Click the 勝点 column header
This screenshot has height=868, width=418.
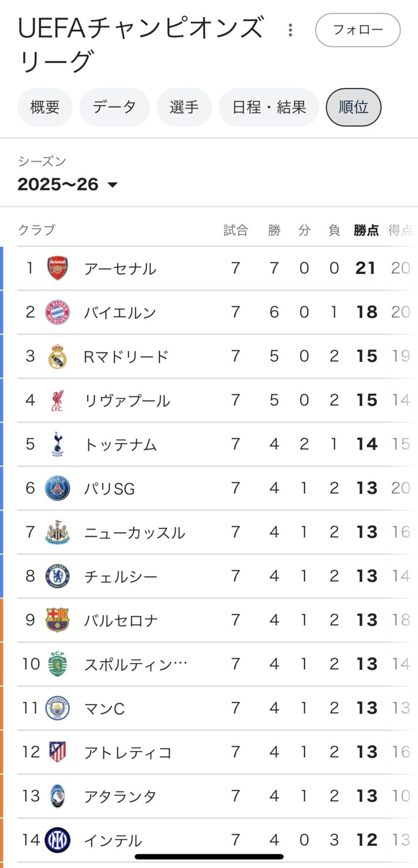pyautogui.click(x=366, y=231)
